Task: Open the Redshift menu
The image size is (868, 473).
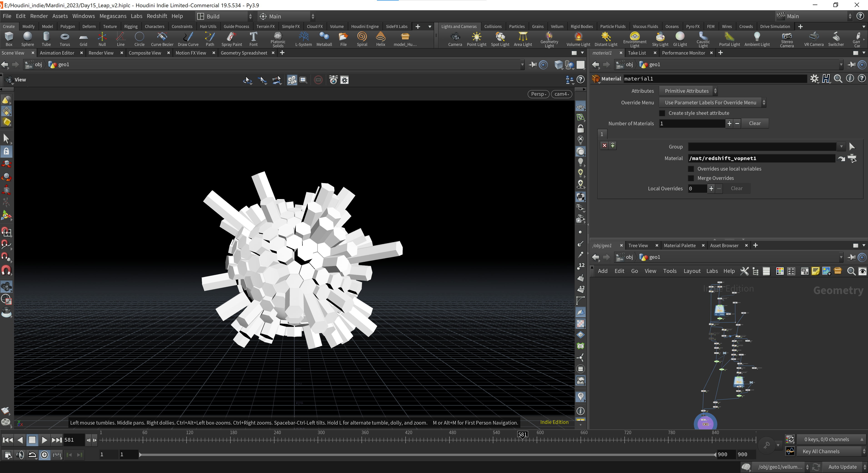Action: [x=157, y=16]
